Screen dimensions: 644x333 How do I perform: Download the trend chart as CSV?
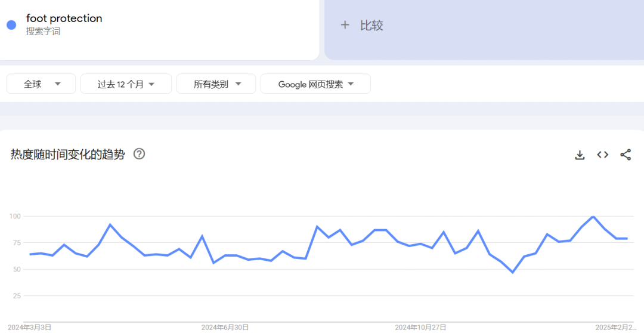point(580,155)
